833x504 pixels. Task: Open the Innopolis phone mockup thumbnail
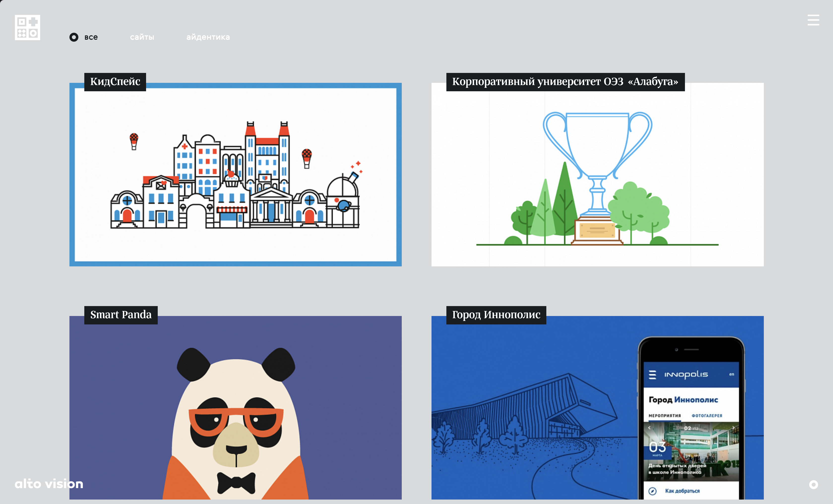(x=597, y=408)
